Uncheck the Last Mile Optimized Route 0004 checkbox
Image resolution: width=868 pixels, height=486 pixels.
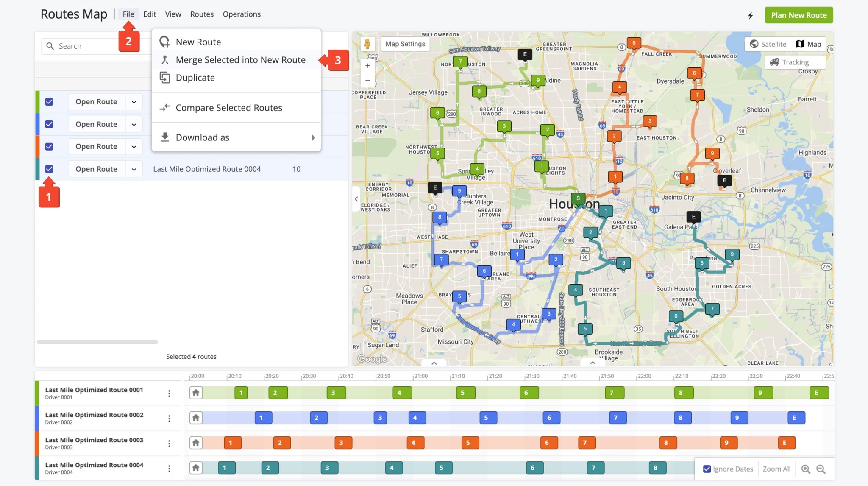(49, 169)
